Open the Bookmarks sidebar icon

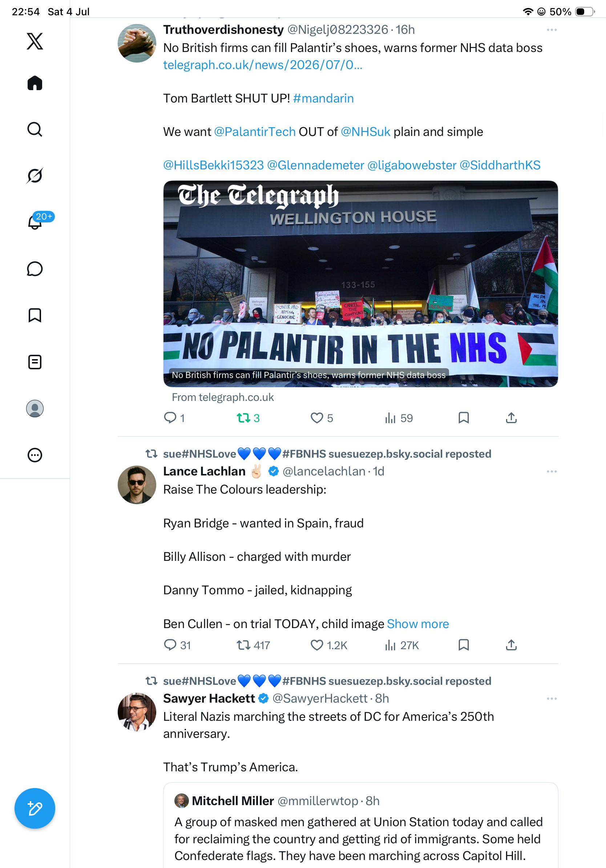click(x=35, y=315)
